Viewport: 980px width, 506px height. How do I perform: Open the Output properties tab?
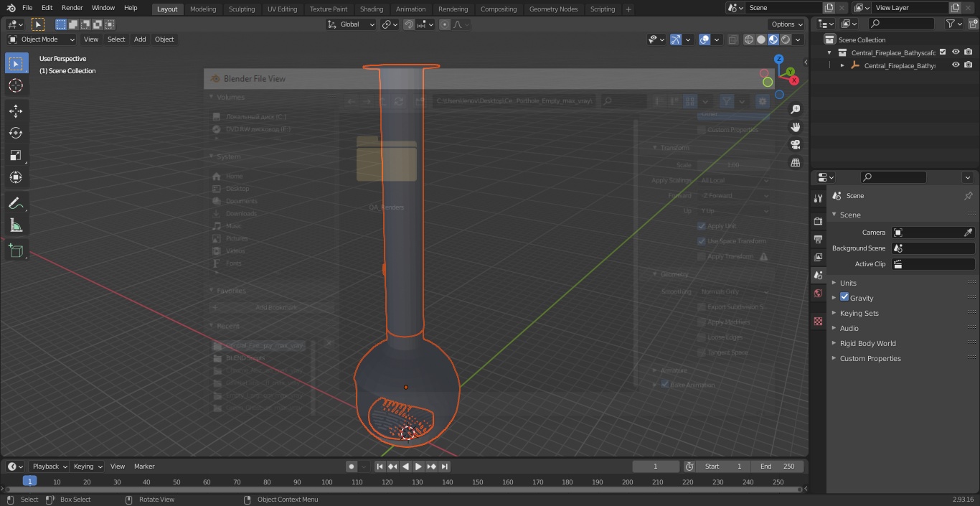tap(818, 239)
